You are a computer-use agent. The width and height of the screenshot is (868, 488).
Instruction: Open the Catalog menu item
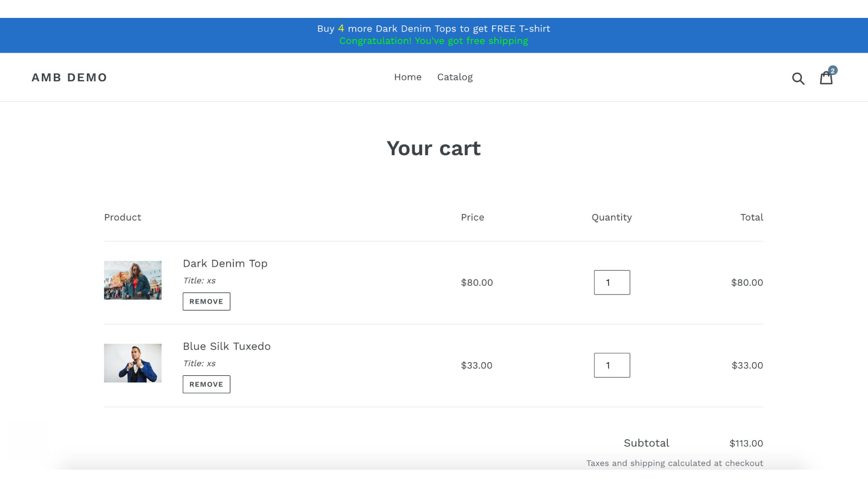click(x=455, y=77)
